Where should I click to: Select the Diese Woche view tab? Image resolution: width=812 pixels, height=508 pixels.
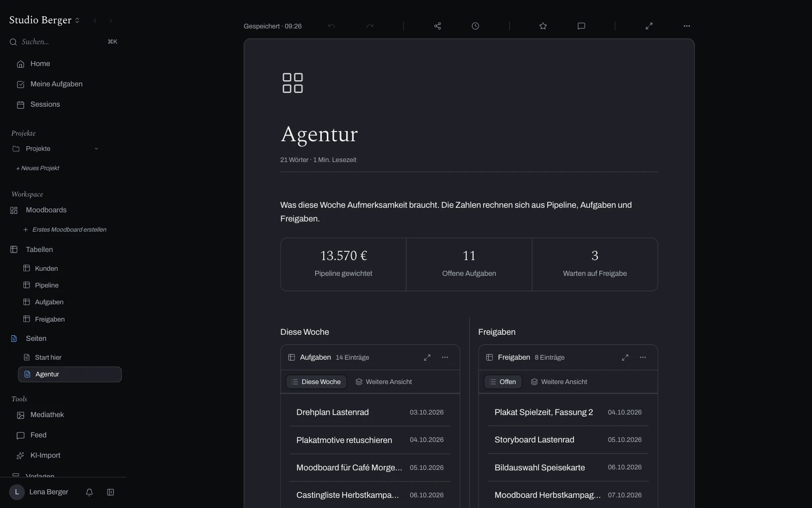tap(316, 382)
